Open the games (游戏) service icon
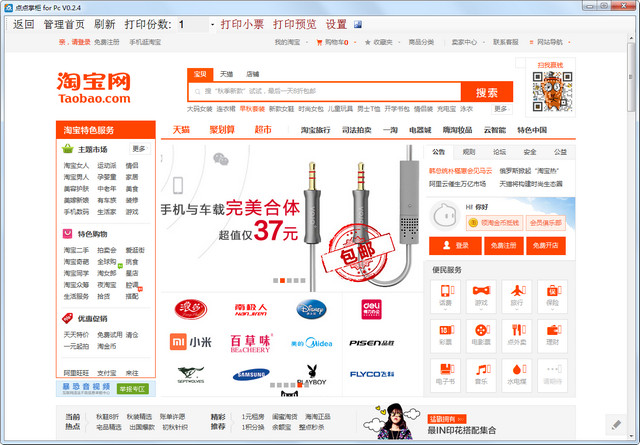 point(481,292)
